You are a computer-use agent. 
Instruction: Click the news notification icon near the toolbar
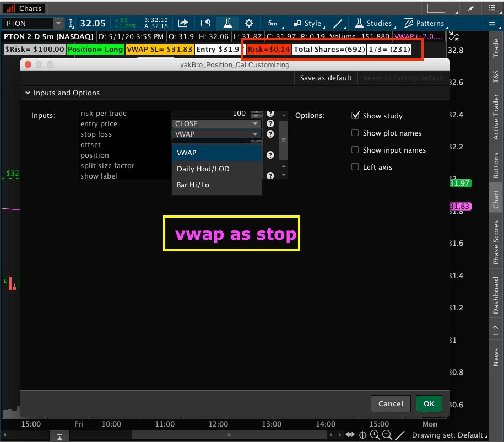[205, 23]
